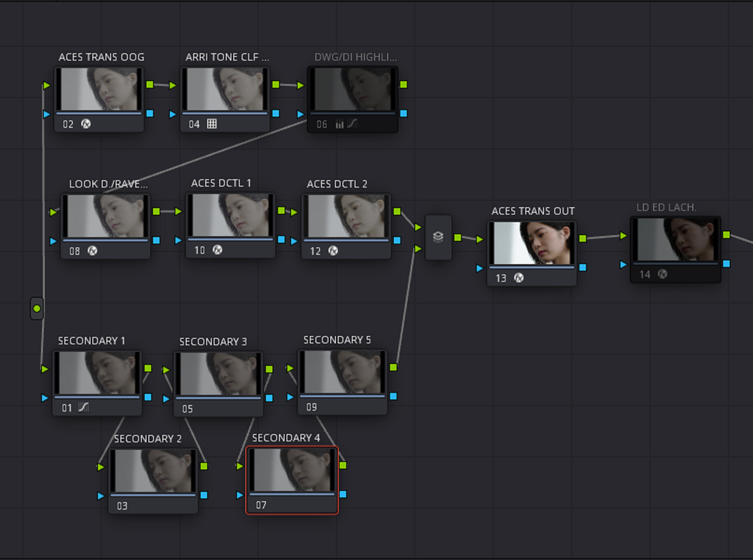Click the curves icon on node 01
Image resolution: width=753 pixels, height=560 pixels.
pos(83,407)
